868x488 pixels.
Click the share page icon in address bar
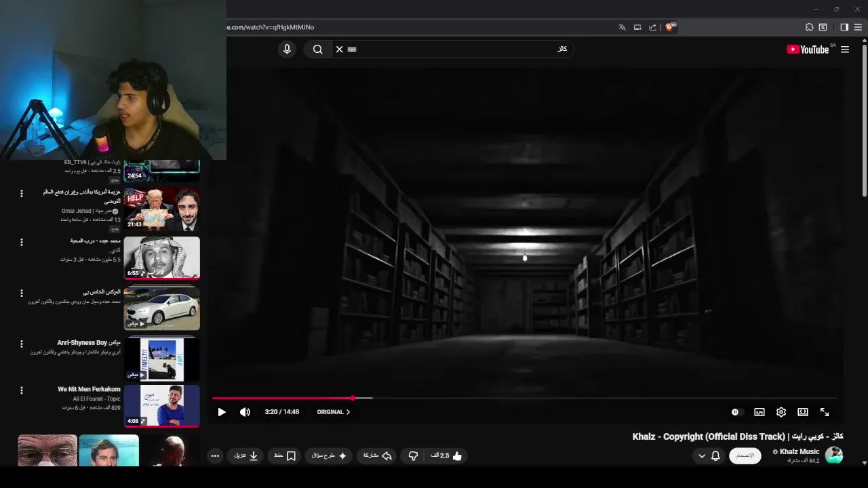(x=652, y=27)
